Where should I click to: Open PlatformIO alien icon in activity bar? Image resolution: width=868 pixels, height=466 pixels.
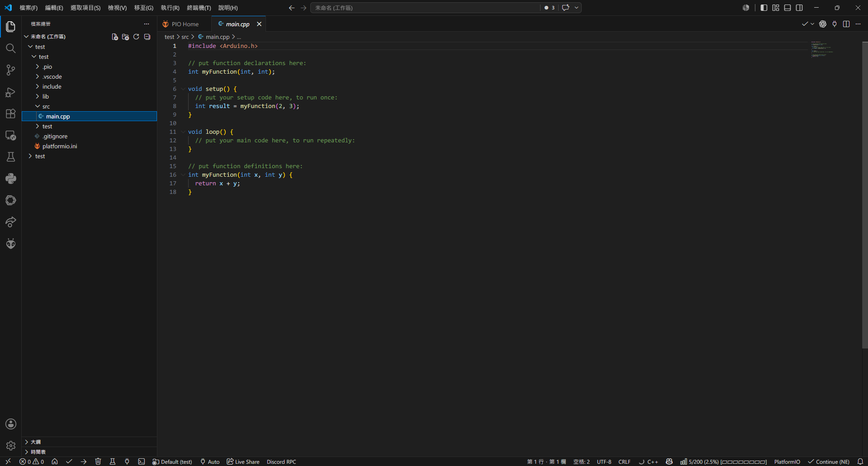click(10, 244)
